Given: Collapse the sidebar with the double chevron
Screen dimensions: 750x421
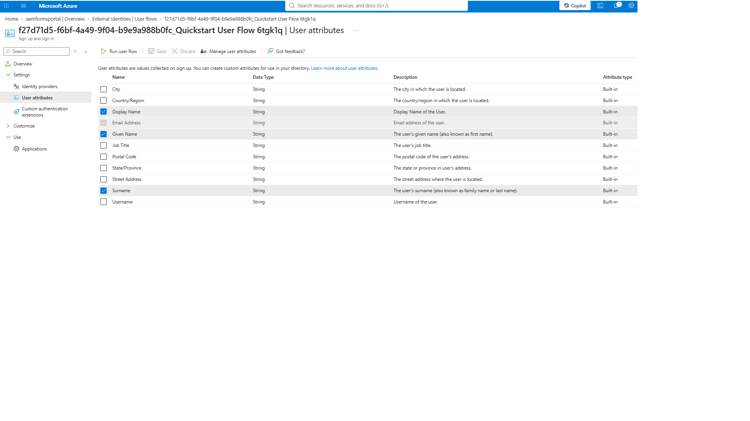Looking at the screenshot, I should pos(86,51).
